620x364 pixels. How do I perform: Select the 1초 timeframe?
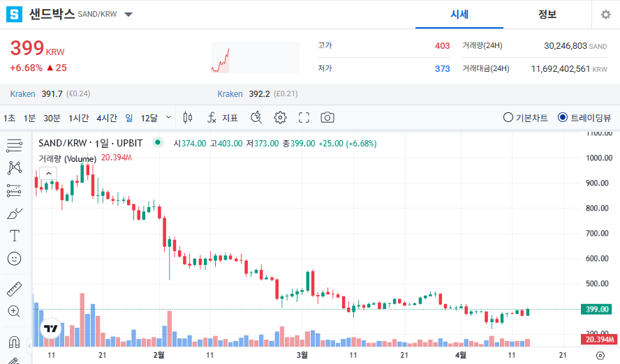tap(9, 118)
